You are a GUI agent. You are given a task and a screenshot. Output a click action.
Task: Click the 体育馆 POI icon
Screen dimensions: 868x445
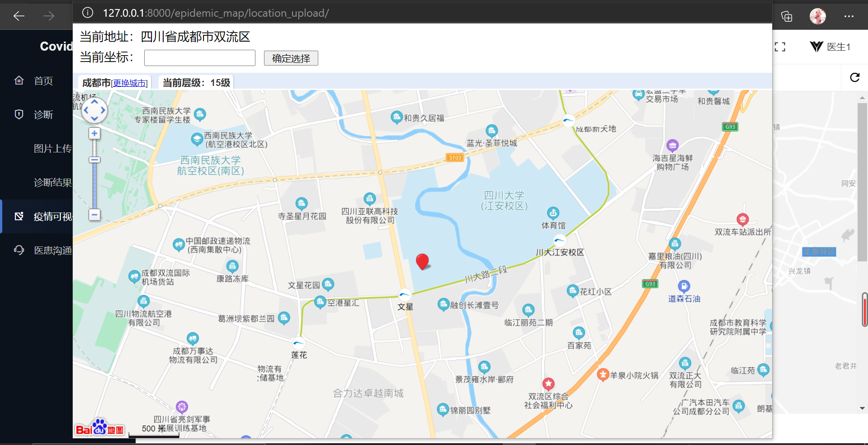[553, 213]
